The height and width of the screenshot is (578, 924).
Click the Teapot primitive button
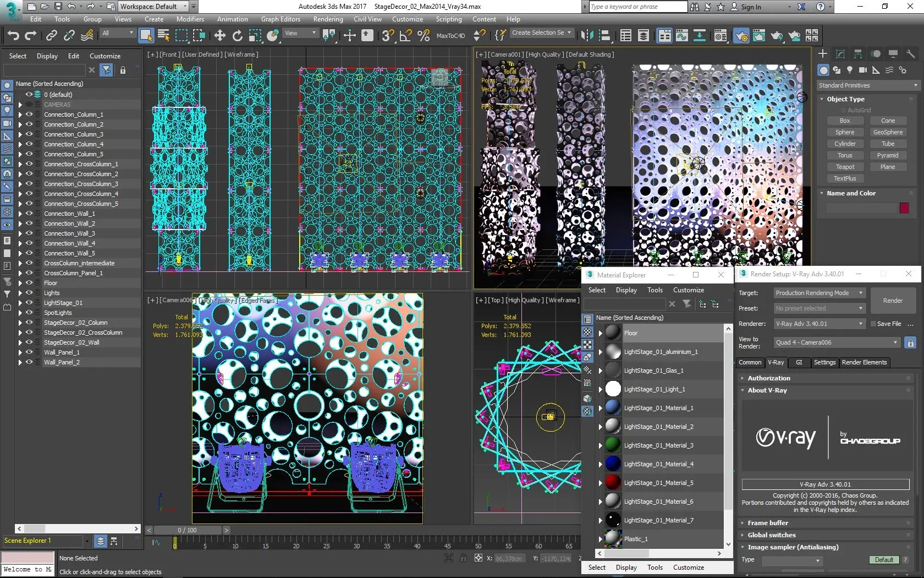point(845,167)
